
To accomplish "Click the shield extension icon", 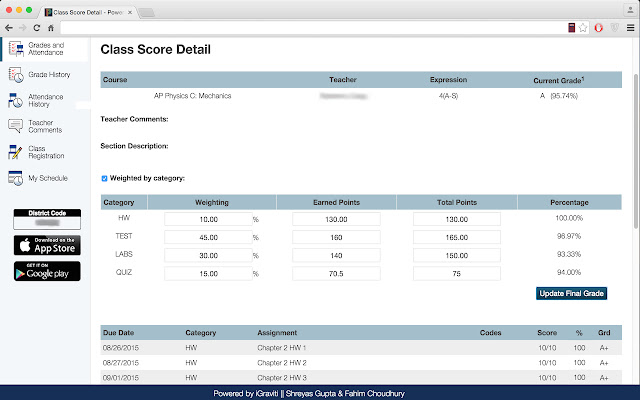I will tap(614, 28).
